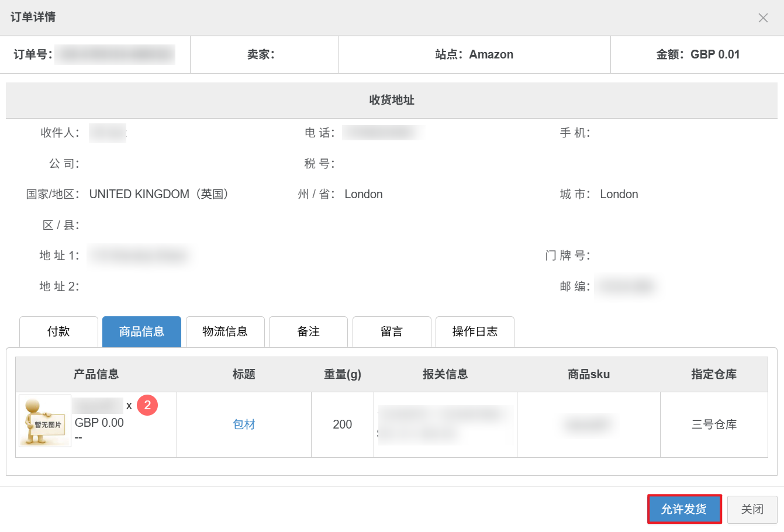This screenshot has width=784, height=532.
Task: View the 操作日志 tab
Action: click(x=475, y=332)
